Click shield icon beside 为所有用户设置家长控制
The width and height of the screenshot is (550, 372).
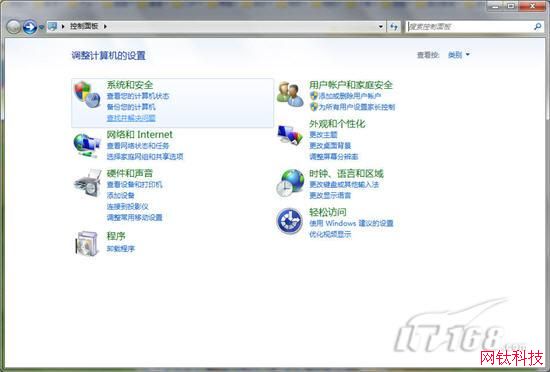click(x=314, y=107)
